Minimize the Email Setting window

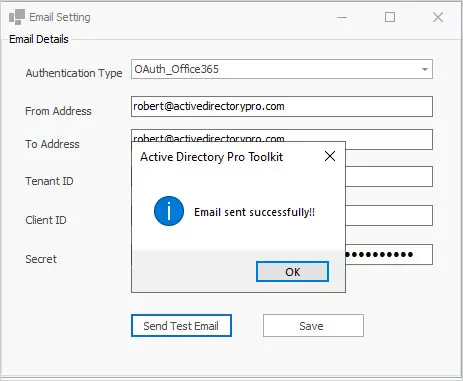342,17
